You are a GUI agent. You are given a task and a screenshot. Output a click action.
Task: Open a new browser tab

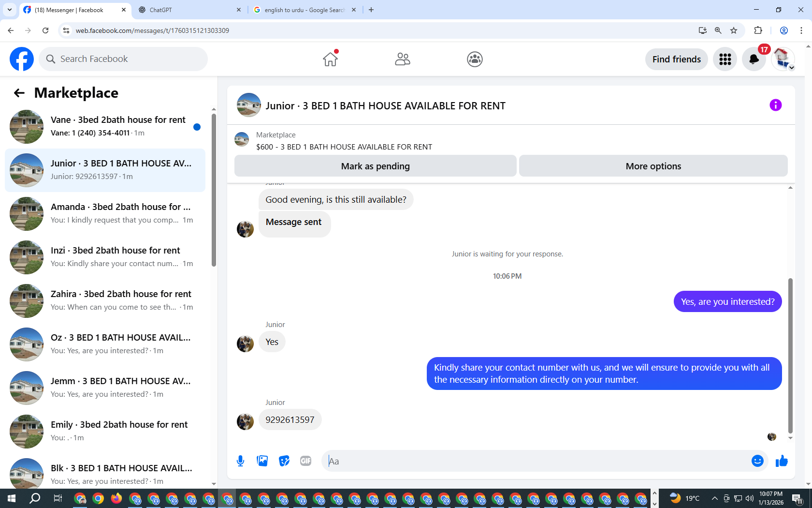[x=371, y=10]
